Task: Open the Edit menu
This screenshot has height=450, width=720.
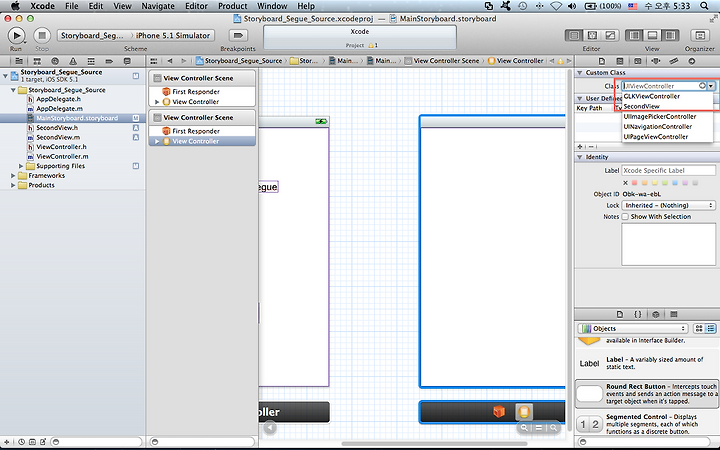Action: click(96, 6)
